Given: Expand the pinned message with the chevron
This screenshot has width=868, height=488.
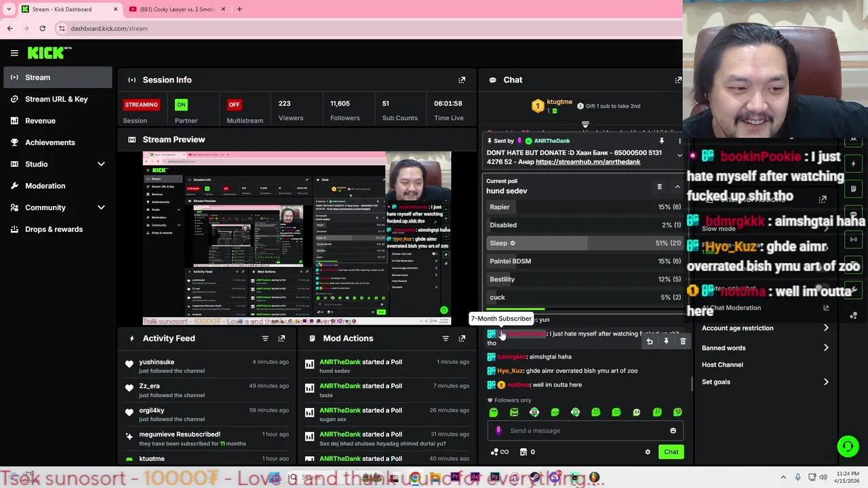Looking at the screenshot, I should (679, 155).
